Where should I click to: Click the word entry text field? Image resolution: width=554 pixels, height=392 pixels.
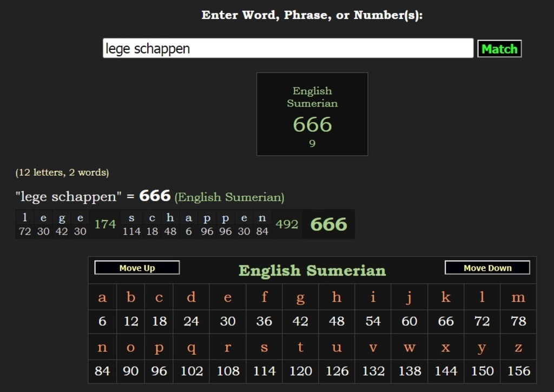288,48
